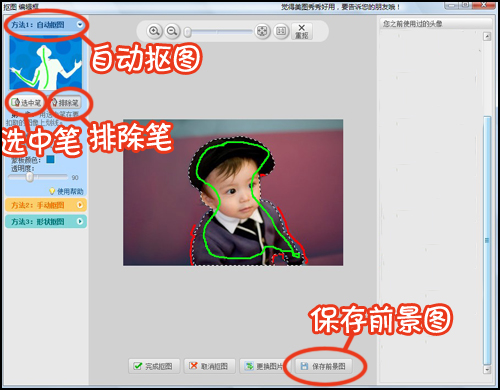Click the transparency slider handle
This screenshot has height=390, width=500.
pos(30,177)
